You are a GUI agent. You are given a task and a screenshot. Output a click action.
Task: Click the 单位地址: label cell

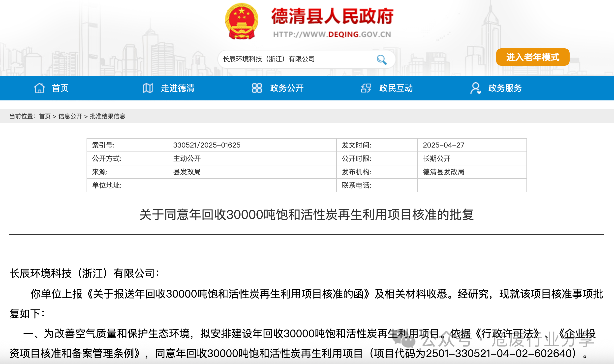[127, 185]
